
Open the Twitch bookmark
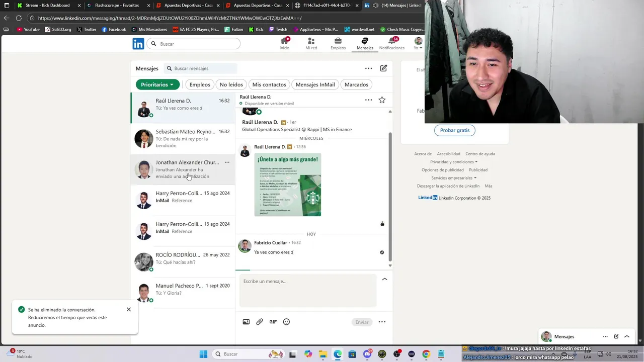coord(278,29)
